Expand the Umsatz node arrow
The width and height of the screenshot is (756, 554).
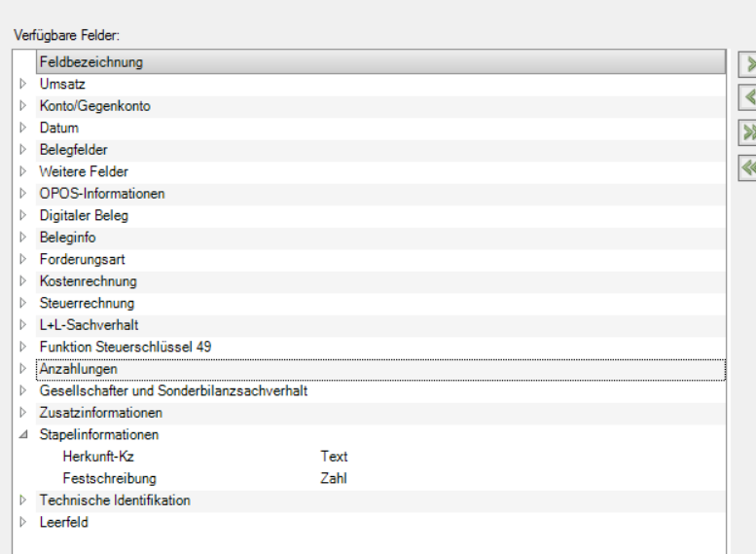click(22, 84)
